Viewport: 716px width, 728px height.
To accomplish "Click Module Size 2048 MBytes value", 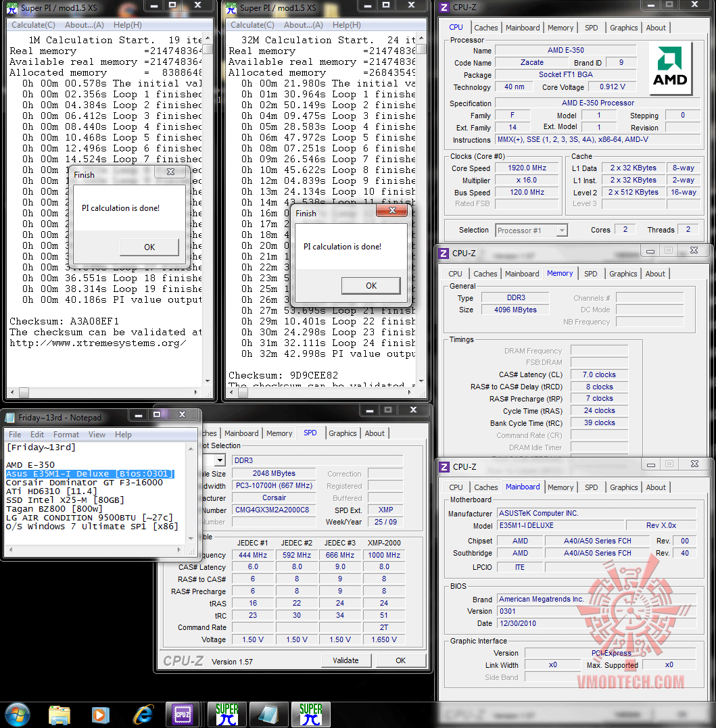I will (274, 474).
